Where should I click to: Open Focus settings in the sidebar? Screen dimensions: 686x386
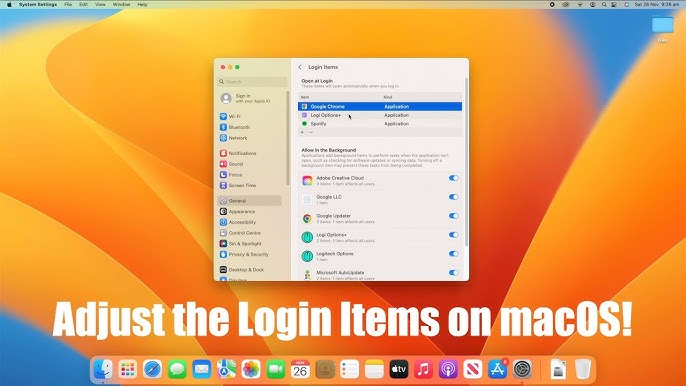click(x=231, y=175)
